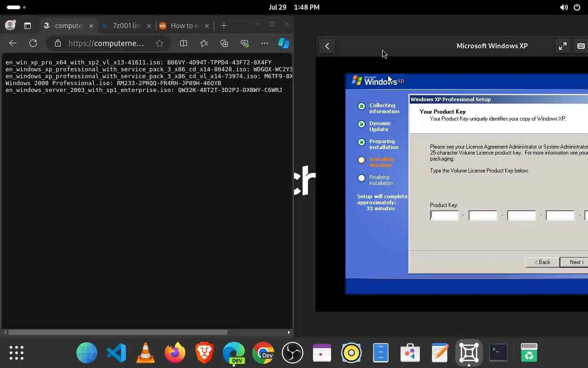The width and height of the screenshot is (588, 368).
Task: Open Activities overview from top bar
Action: (16, 7)
